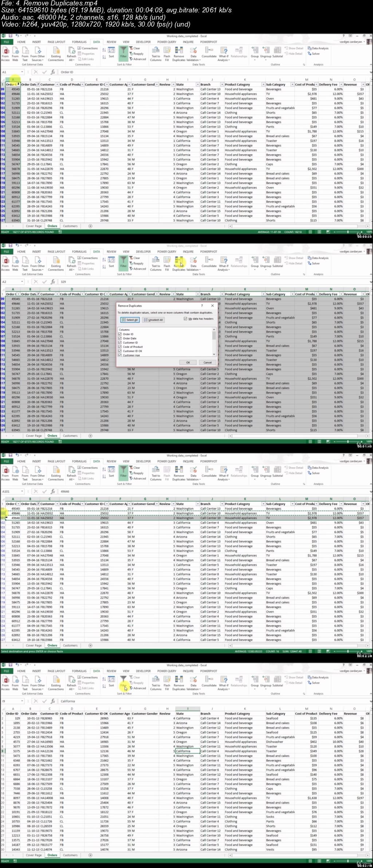Click the Subtotal icon in the 00:02:28 frame
The height and width of the screenshot is (868, 373).
coord(278,471)
